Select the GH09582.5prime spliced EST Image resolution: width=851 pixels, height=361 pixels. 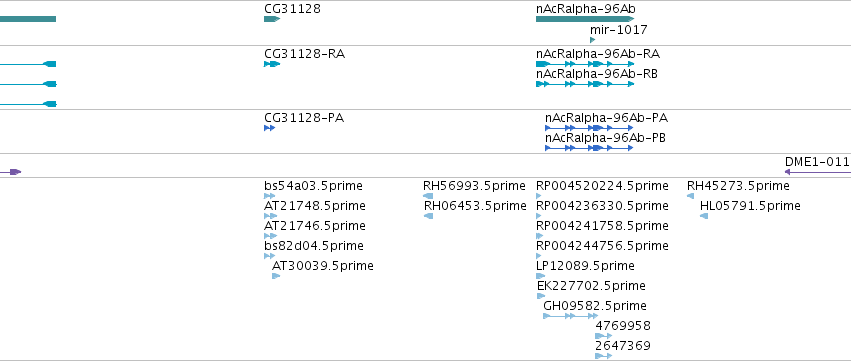[571, 316]
